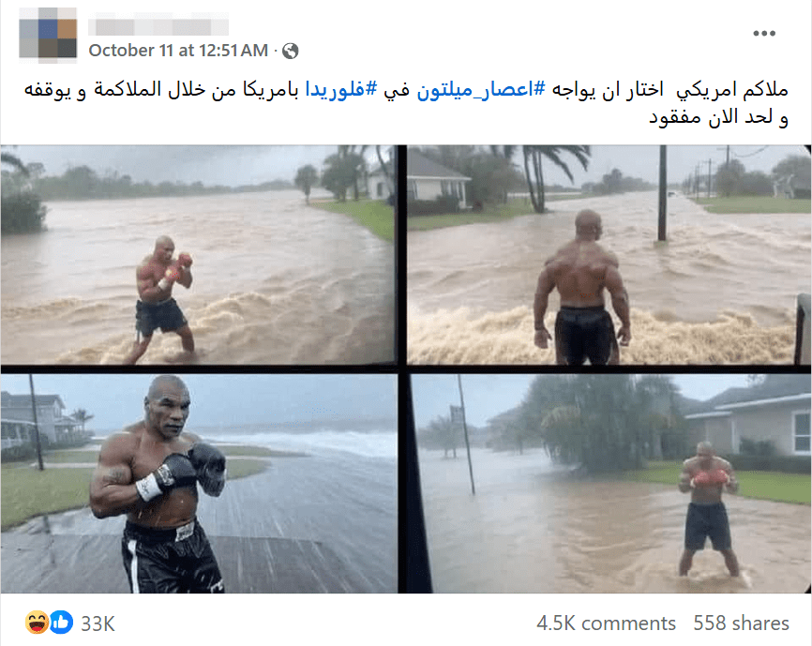
Task: Open bottom-left photo of boxer with gloves
Action: (199, 484)
